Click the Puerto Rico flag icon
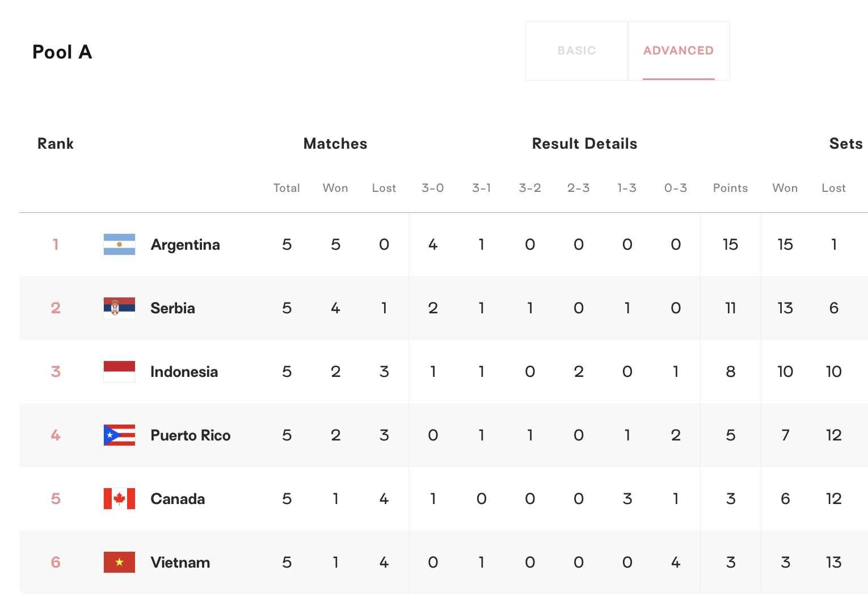This screenshot has height=596, width=868. click(119, 435)
